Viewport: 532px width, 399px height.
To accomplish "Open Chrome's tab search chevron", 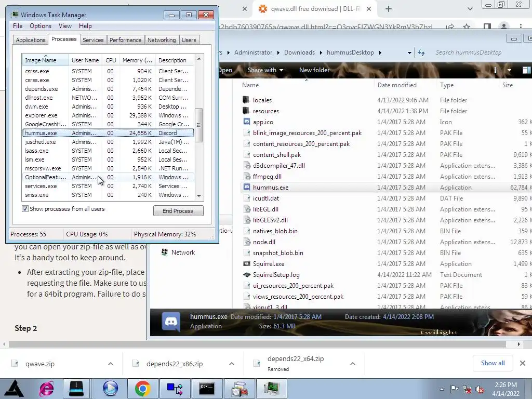I will tap(470, 9).
